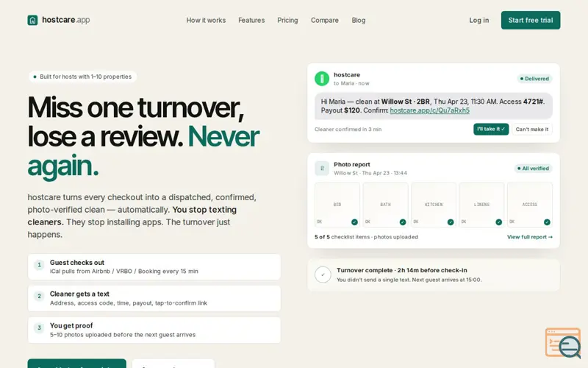Click the step 3 number badge
Image resolution: width=588 pixels, height=368 pixels.
tap(39, 328)
